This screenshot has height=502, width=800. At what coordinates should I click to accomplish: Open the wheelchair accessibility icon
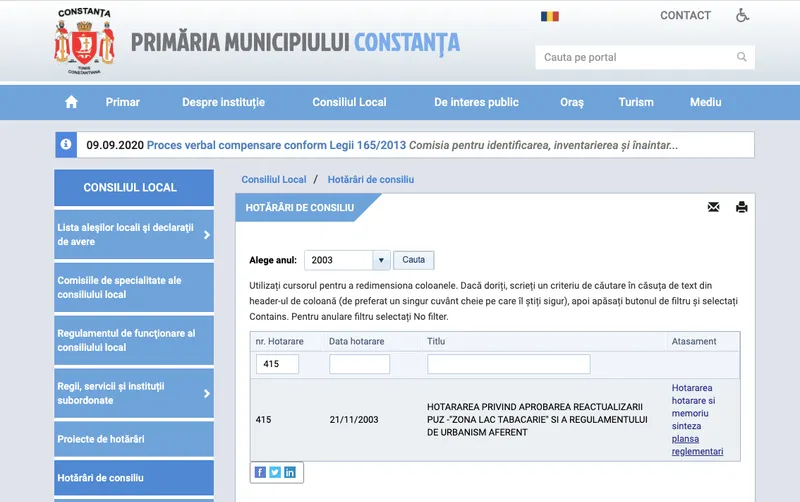(743, 16)
